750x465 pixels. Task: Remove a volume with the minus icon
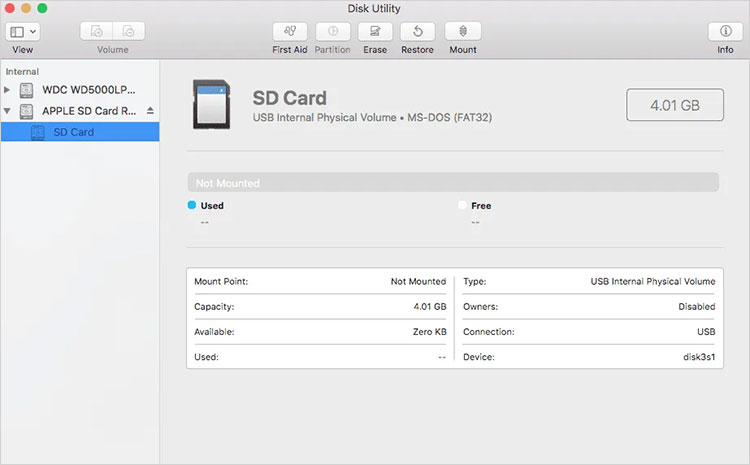point(129,32)
